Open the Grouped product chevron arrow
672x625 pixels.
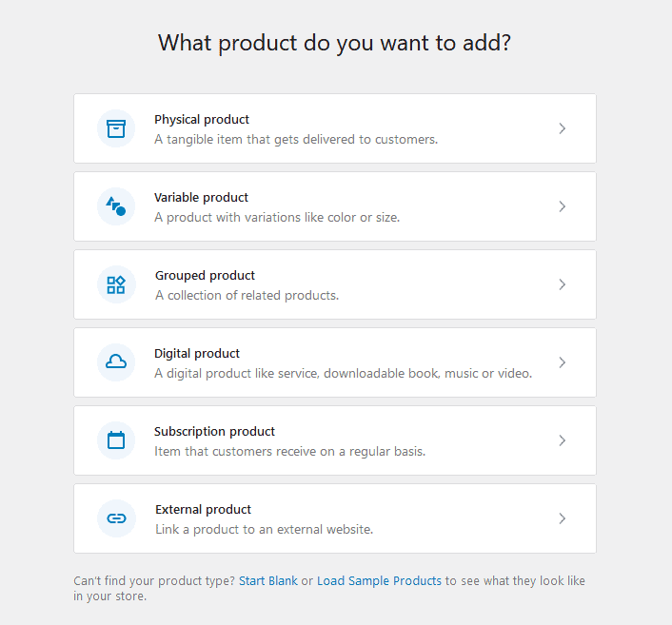563,284
